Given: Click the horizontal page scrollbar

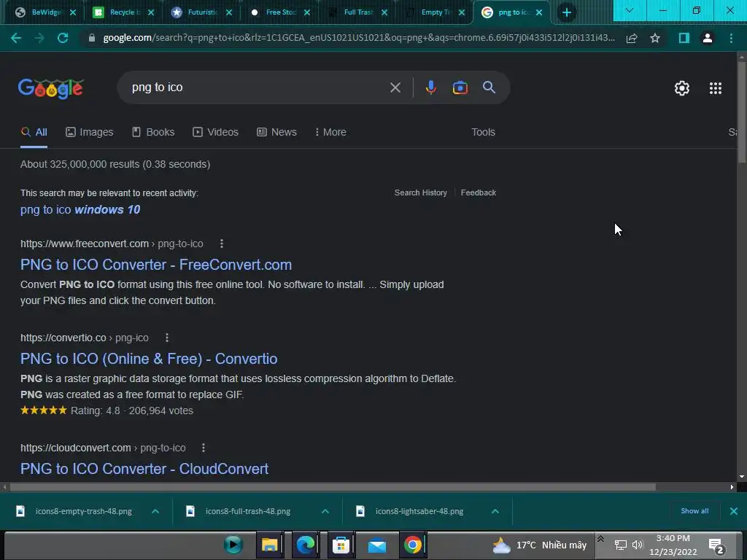Looking at the screenshot, I should (333, 487).
